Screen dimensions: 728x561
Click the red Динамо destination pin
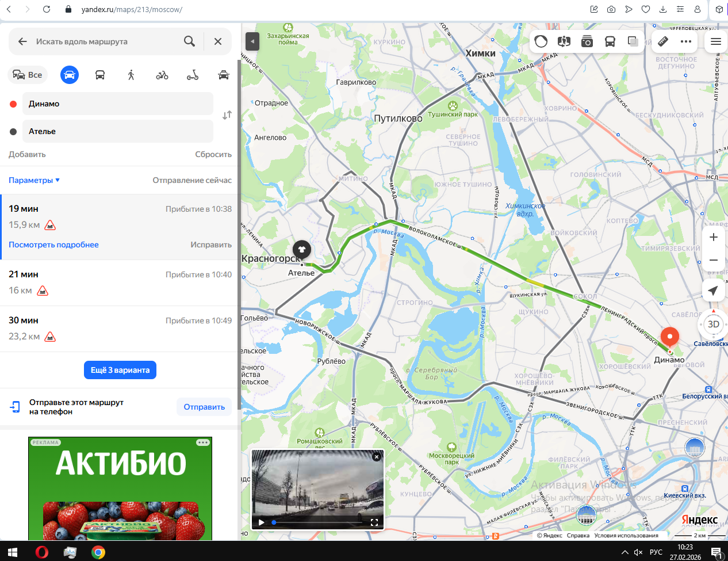(x=669, y=338)
